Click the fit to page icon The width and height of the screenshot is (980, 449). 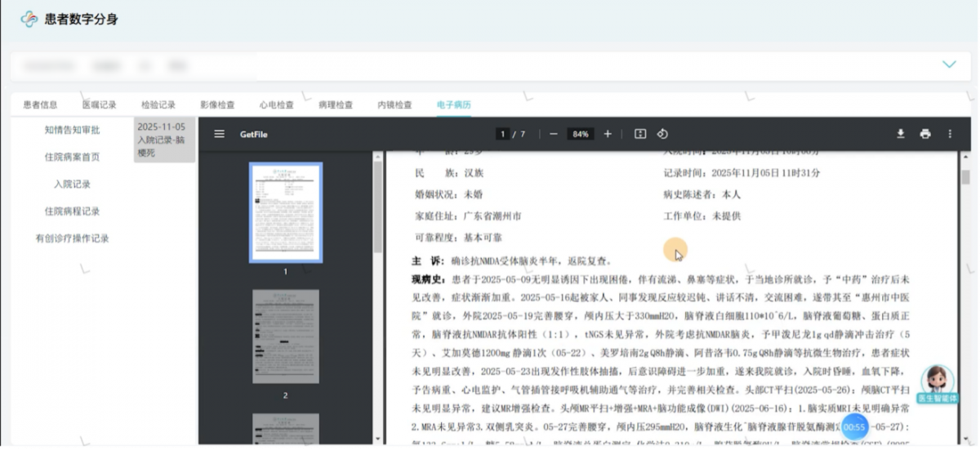coord(640,134)
